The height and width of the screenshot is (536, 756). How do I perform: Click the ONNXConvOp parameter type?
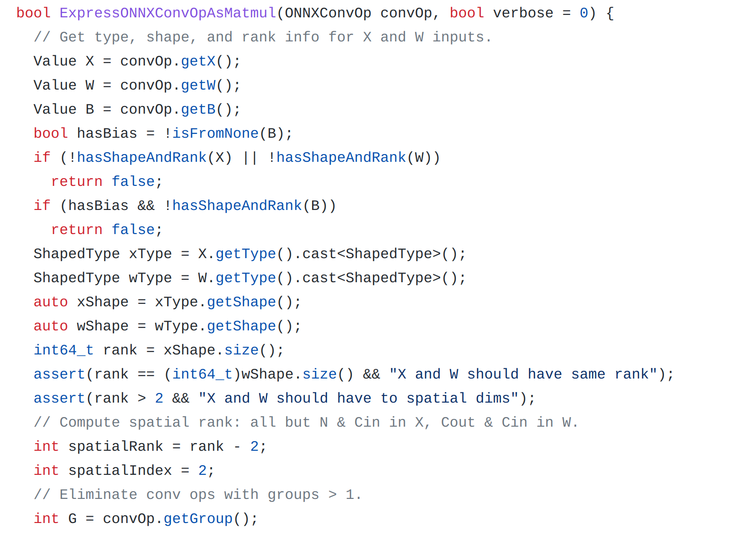pos(328,13)
